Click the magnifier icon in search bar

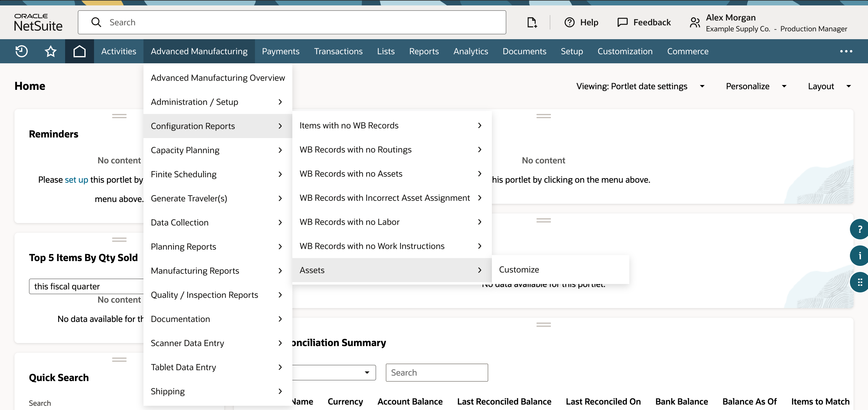point(96,22)
